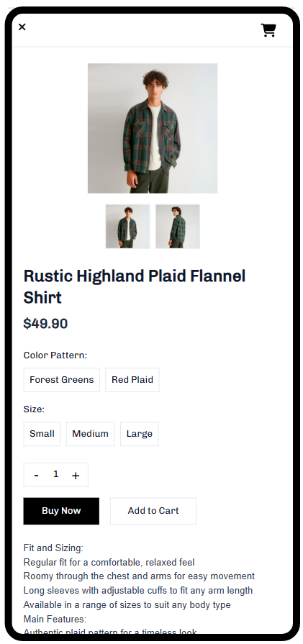303x644 pixels.
Task: Select size Large
Action: coord(140,434)
